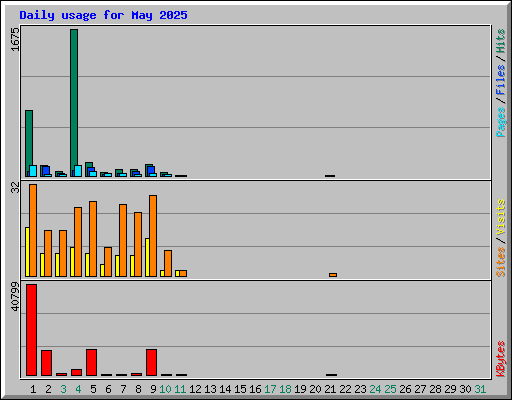Click day 25 on the x-axis
Screen dimensions: 512x400
click(390, 389)
